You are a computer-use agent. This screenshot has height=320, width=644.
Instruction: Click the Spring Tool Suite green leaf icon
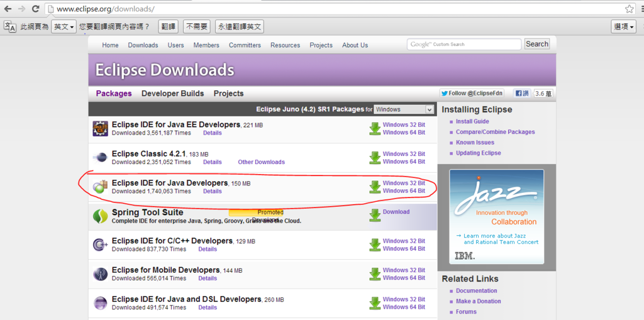[x=100, y=216]
